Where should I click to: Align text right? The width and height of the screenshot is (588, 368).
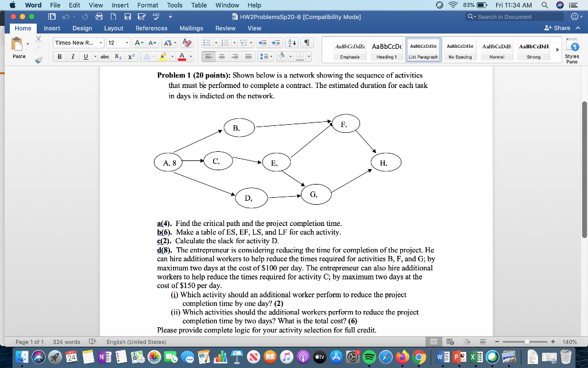(x=235, y=57)
